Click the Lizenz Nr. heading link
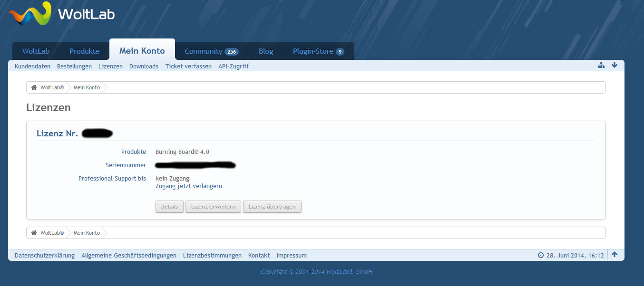Viewport: 644px width, 286px height. pyautogui.click(x=57, y=133)
